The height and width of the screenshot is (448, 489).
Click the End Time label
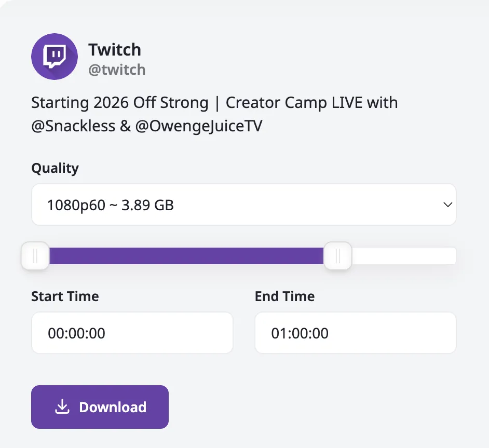pyautogui.click(x=284, y=296)
